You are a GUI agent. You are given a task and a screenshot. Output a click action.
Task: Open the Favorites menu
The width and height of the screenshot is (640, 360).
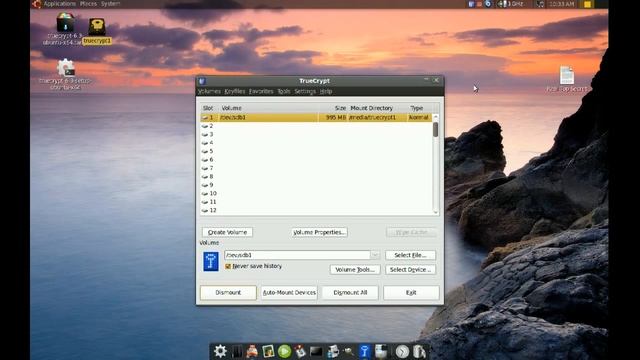coord(261,91)
